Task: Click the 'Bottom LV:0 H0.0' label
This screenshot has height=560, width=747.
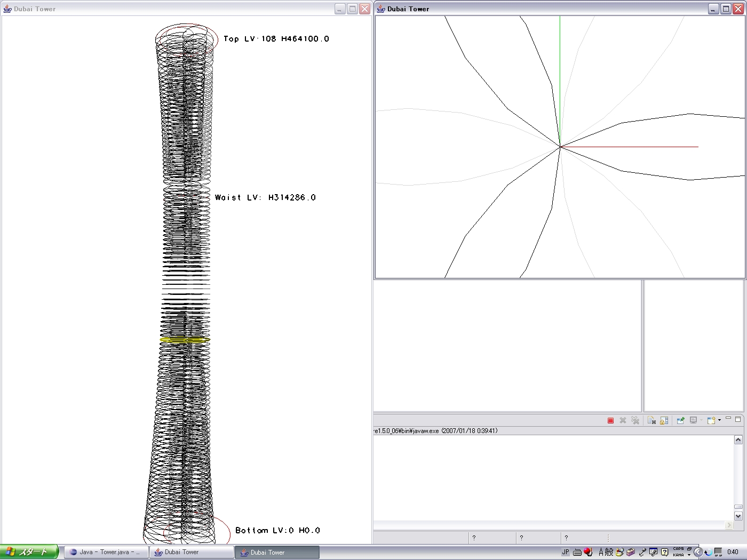Action: [277, 530]
